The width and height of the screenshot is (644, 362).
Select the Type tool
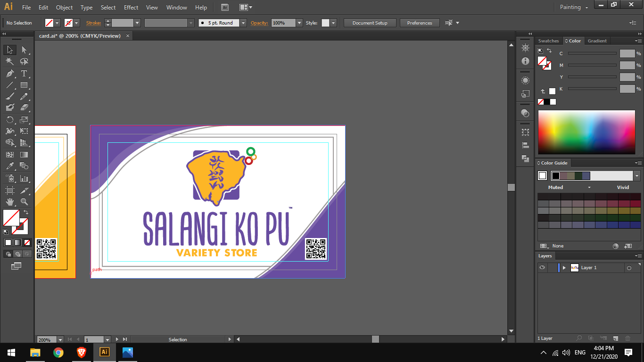(x=24, y=74)
